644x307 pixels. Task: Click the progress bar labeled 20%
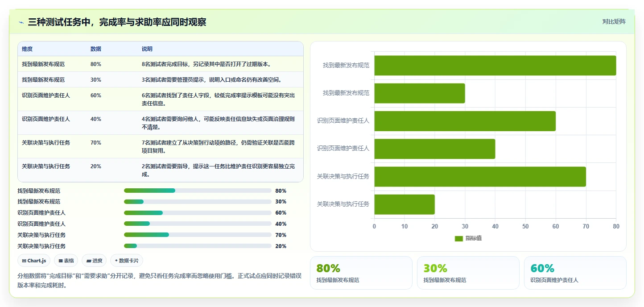[x=198, y=246]
